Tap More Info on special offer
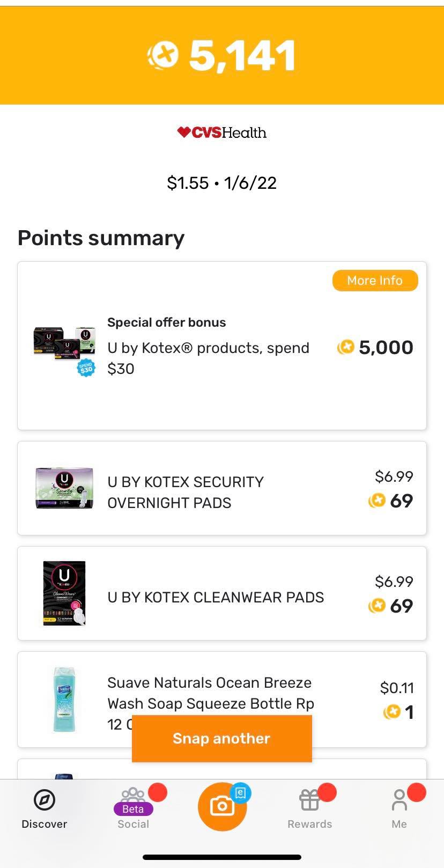The height and width of the screenshot is (868, 444). coord(375,281)
